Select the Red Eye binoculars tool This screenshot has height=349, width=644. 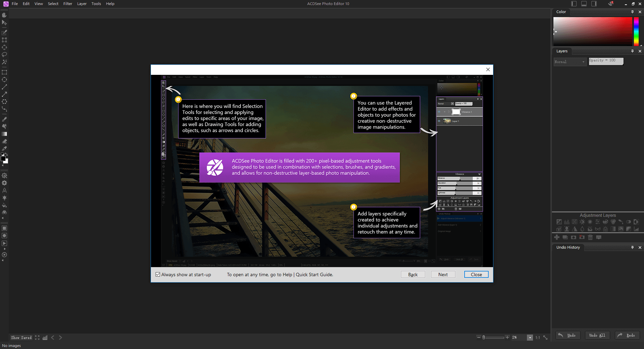[4, 212]
